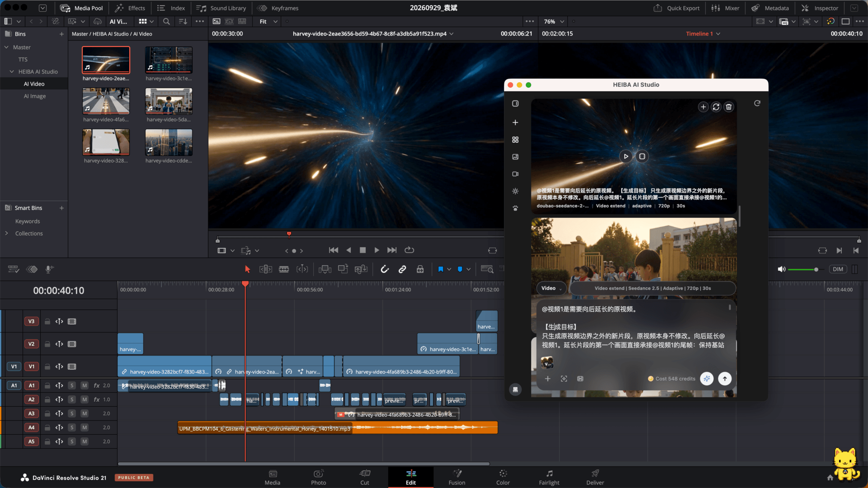Toggle timeline snapping magnet icon
868x488 pixels.
[384, 269]
